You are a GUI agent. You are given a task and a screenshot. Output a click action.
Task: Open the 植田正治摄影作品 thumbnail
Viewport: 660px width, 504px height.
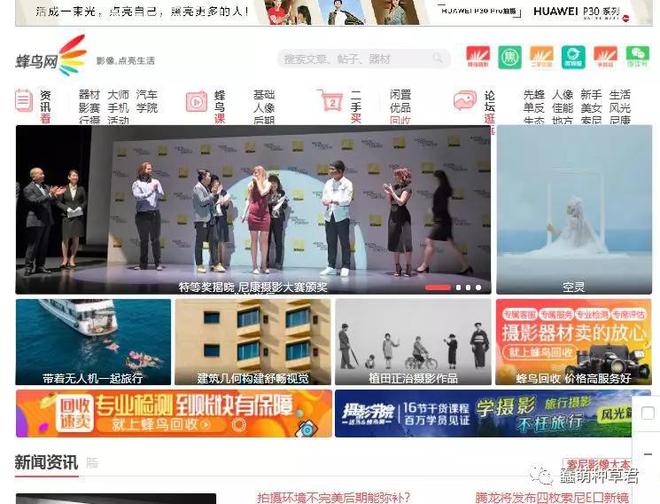point(411,342)
